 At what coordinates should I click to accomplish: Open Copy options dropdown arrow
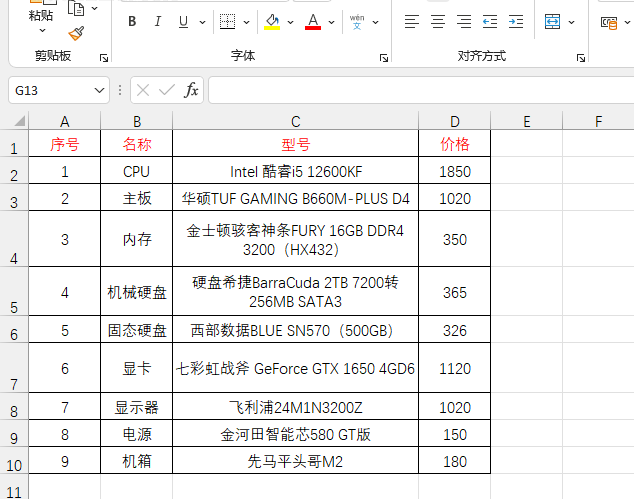pyautogui.click(x=95, y=8)
